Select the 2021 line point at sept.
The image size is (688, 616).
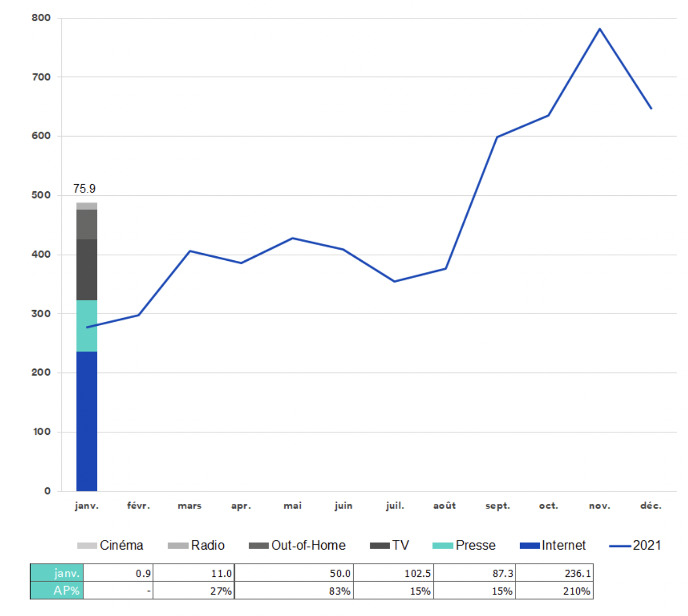pos(497,137)
